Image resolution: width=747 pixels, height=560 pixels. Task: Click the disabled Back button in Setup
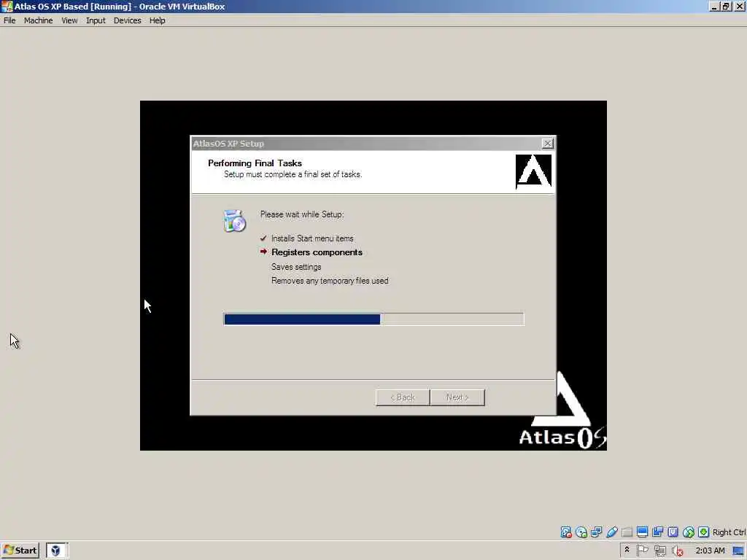pyautogui.click(x=403, y=397)
